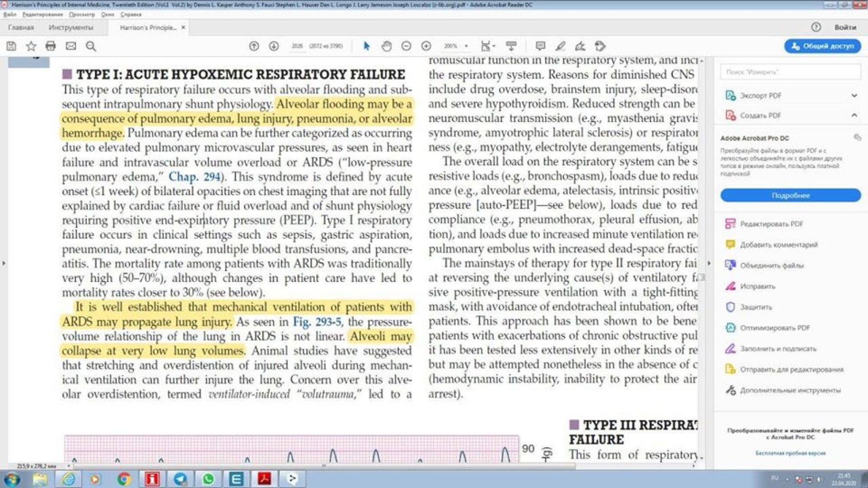Click the Print document icon
Viewport: 868px width, 488px height.
(51, 46)
